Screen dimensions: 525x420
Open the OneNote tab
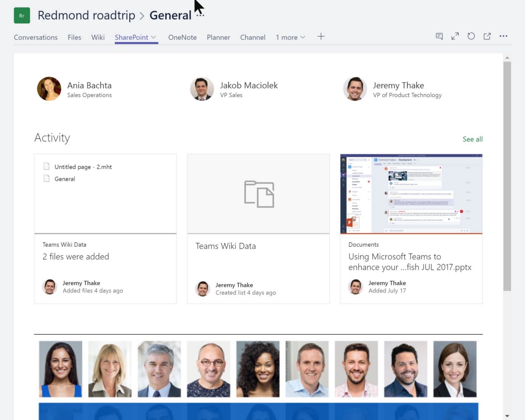(182, 38)
